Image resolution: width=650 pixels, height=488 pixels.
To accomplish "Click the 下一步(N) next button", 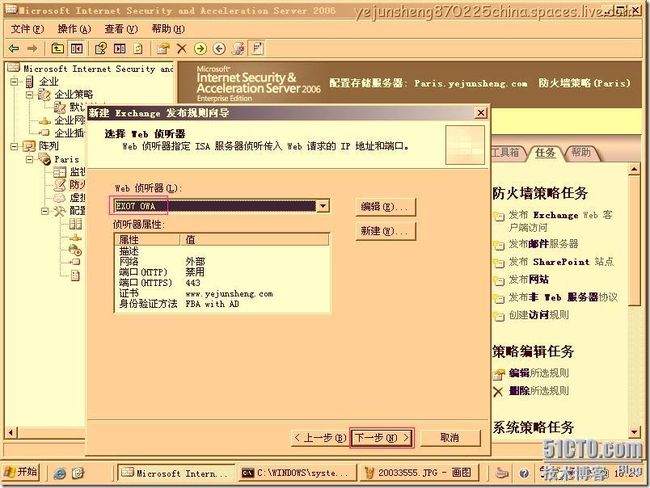I will pos(382,438).
